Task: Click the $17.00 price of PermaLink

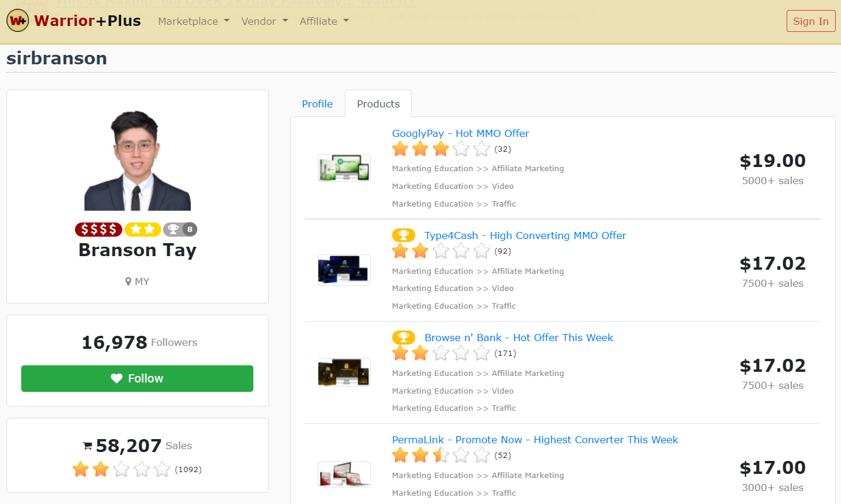Action: pyautogui.click(x=772, y=467)
